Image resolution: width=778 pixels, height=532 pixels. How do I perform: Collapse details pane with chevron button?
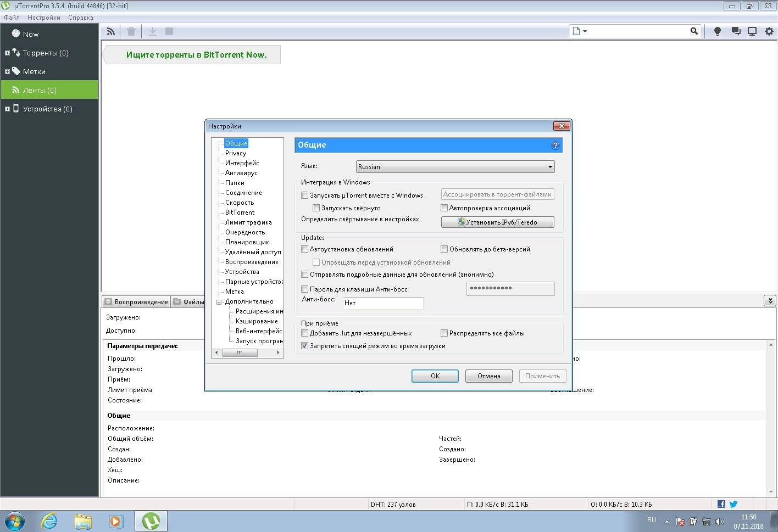point(770,300)
